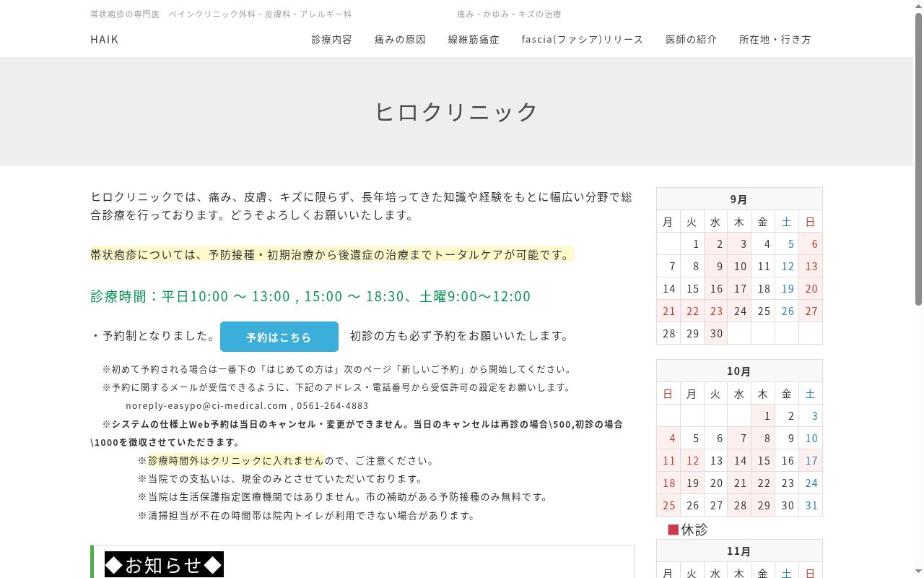Screen dimensions: 924x578
Task: Click October 1 in the calendar
Action: click(764, 415)
